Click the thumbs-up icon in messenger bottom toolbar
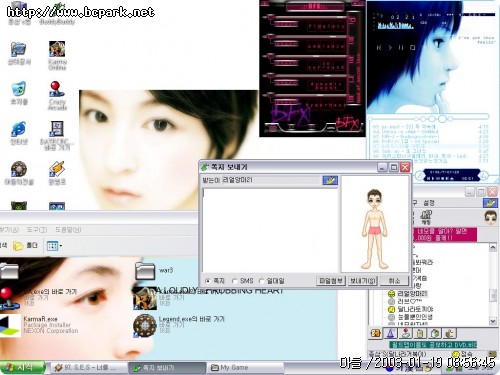 [449, 333]
